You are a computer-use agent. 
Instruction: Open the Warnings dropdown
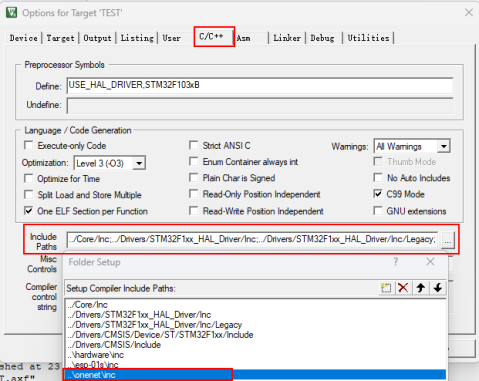(x=444, y=146)
